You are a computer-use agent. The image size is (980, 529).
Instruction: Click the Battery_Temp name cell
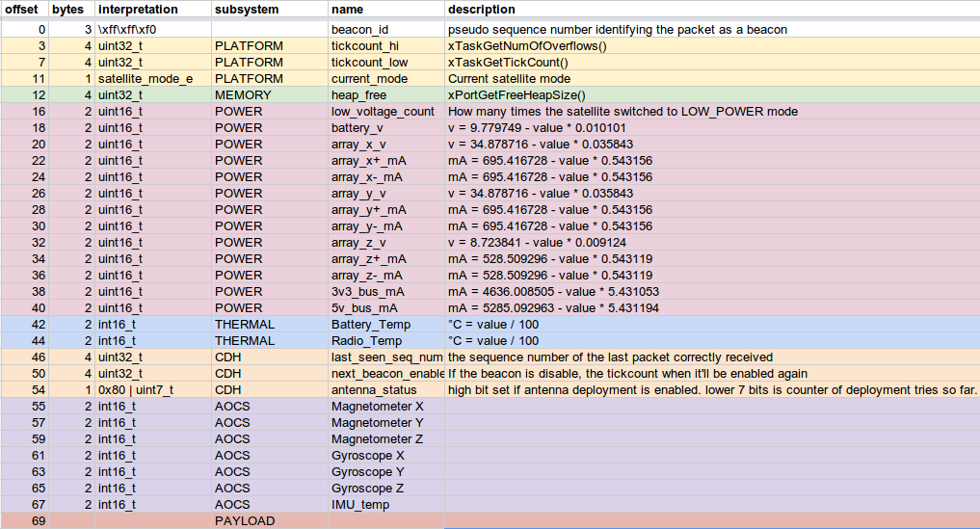tap(385, 325)
